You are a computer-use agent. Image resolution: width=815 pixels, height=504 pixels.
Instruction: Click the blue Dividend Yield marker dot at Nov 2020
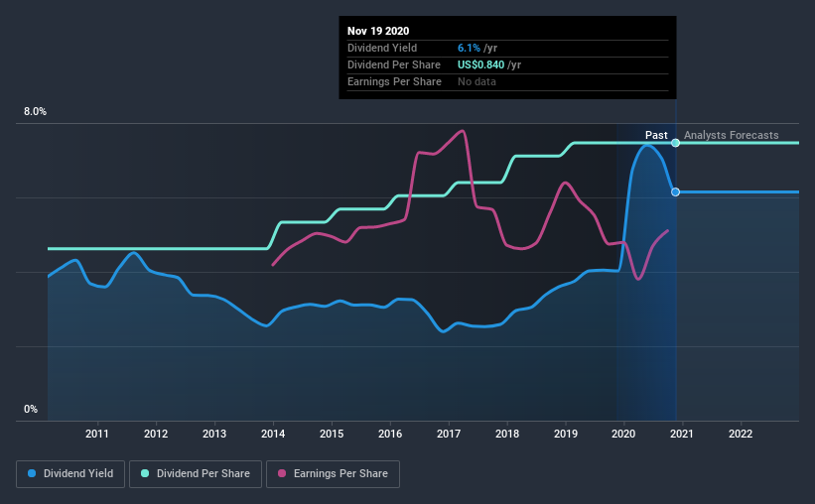pos(675,192)
